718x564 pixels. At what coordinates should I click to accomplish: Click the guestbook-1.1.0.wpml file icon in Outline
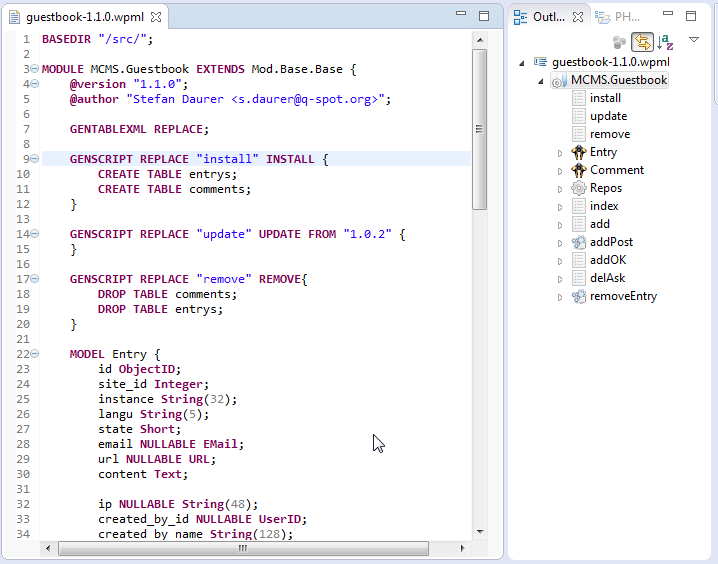[541, 62]
